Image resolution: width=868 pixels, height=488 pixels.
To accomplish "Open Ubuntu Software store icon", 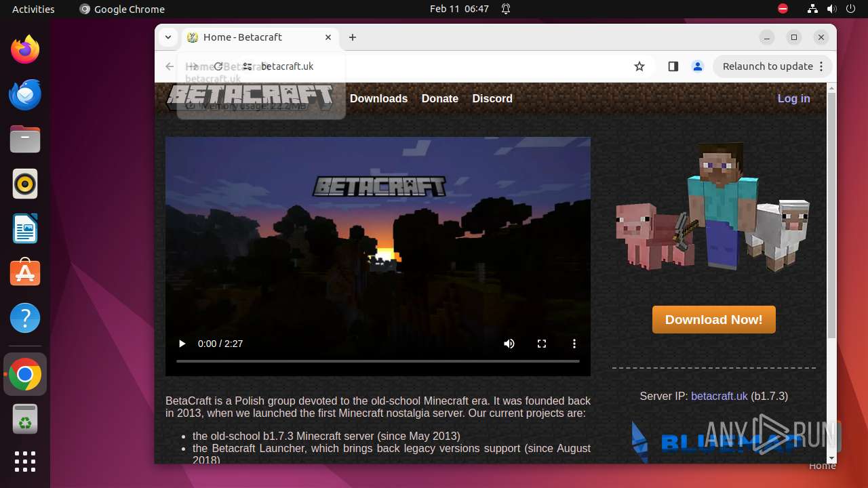I will 25,273.
